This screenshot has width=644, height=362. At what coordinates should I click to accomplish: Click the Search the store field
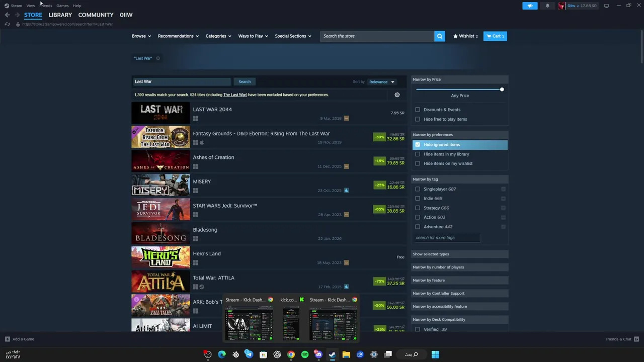(x=377, y=36)
